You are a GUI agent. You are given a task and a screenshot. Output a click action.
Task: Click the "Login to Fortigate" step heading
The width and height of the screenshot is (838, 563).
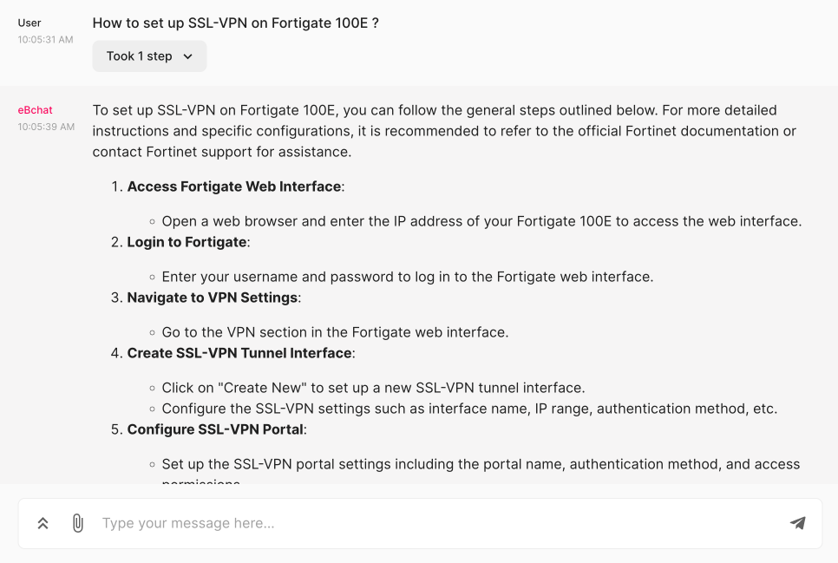click(187, 242)
